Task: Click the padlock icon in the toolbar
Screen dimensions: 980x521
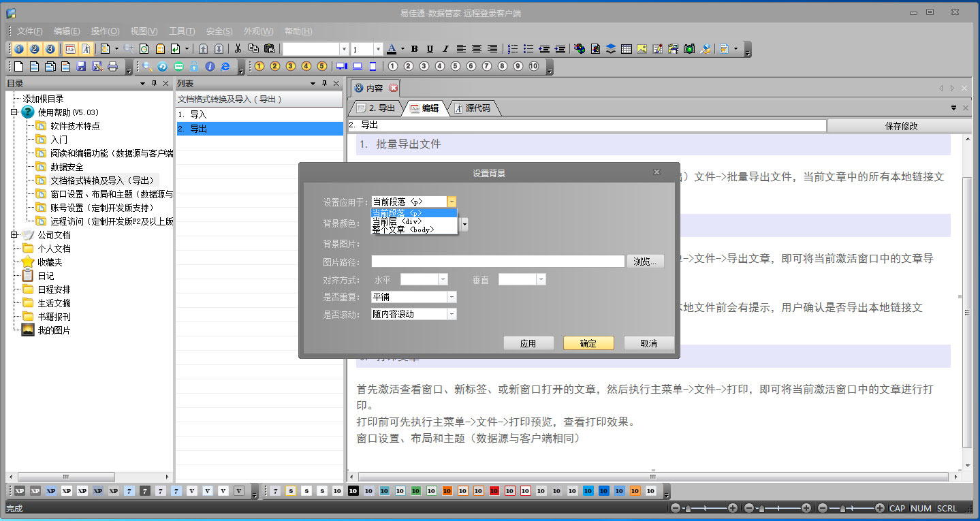Action: pyautogui.click(x=194, y=67)
